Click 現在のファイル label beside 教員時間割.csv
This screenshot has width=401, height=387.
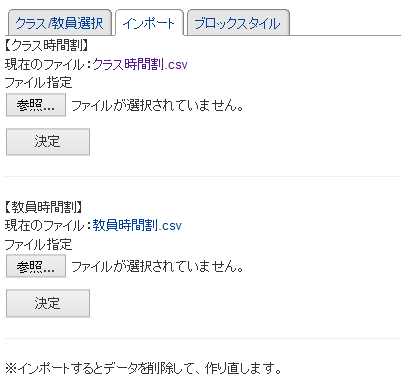(x=44, y=226)
